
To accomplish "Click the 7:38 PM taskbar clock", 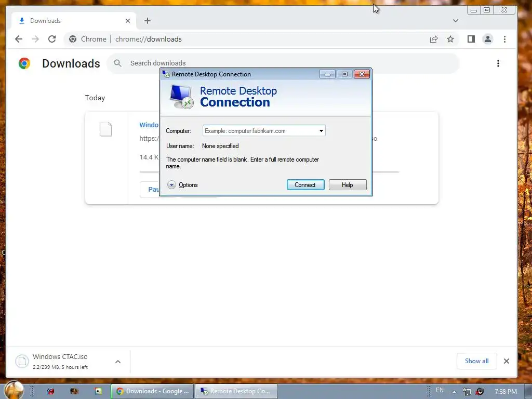I will pos(506,391).
